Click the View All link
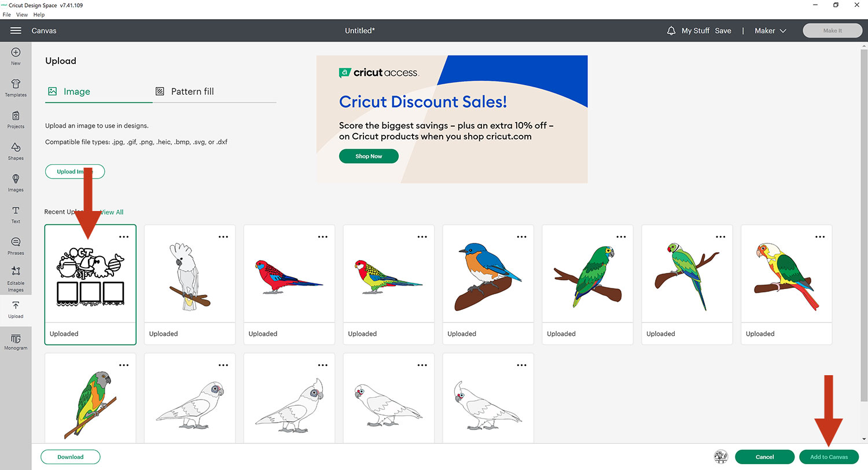 (x=112, y=212)
